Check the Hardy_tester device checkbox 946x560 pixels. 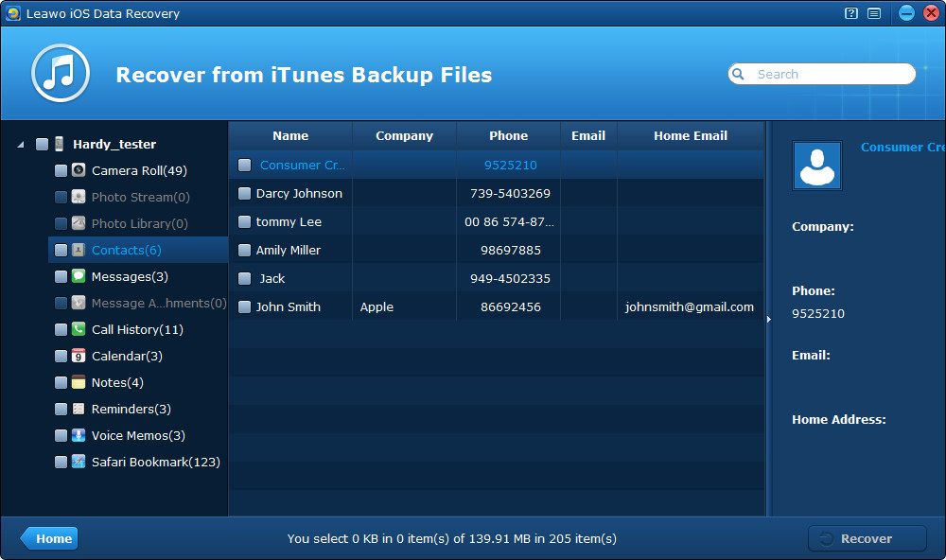42,144
